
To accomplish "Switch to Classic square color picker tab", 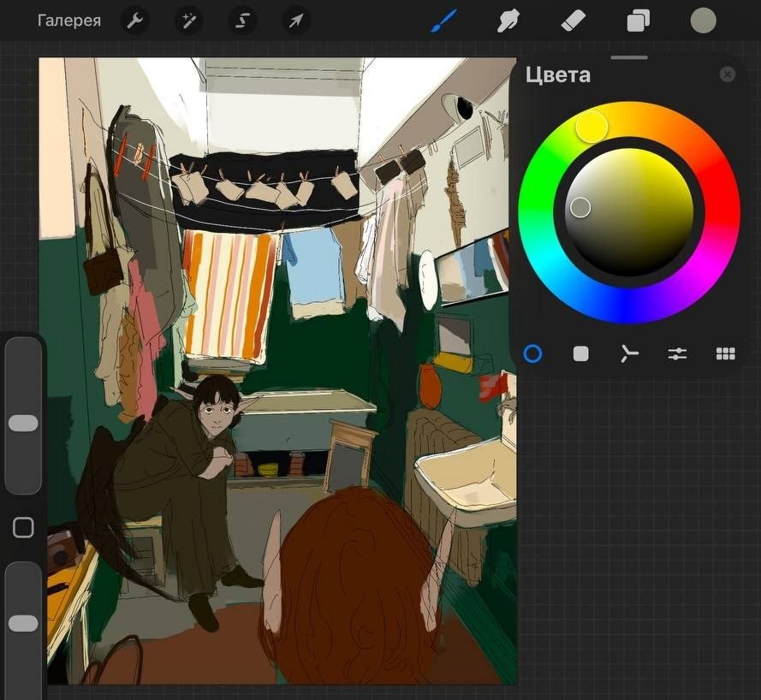I will (580, 353).
